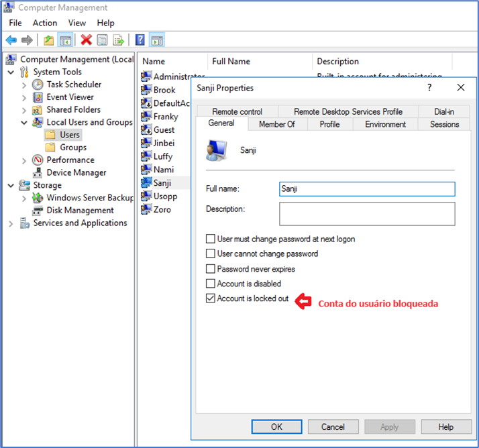Click the red X Delete toolbar icon
This screenshot has width=479, height=448.
[86, 40]
